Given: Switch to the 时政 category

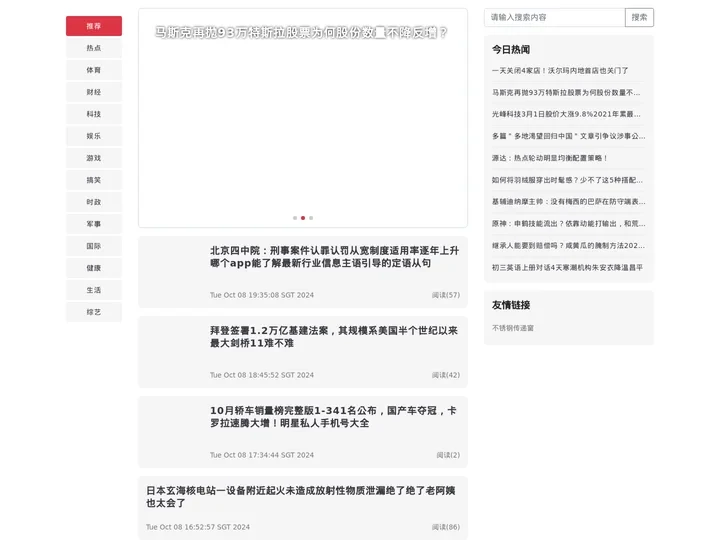Looking at the screenshot, I should click(94, 202).
